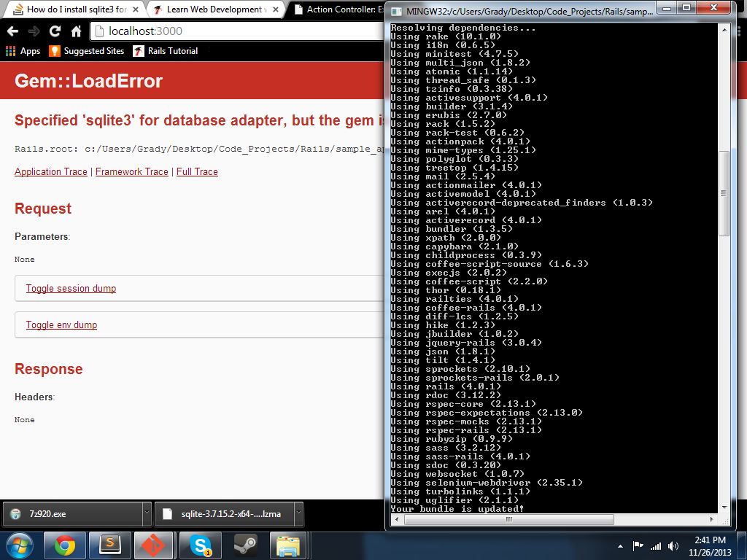Click the localhost:3000 address bar
747x560 pixels.
tap(239, 31)
